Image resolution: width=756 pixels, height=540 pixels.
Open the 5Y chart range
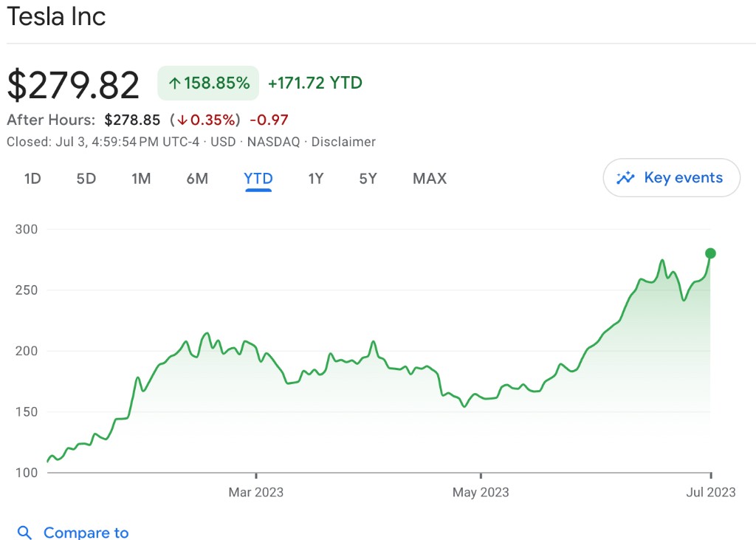point(368,179)
